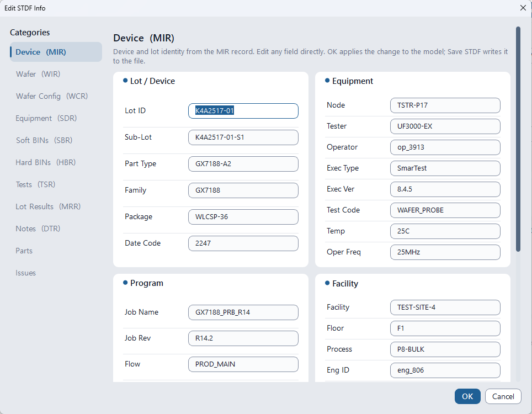Edit the Node field TSTR-P17
Screen dimensions: 532x414
click(445, 105)
